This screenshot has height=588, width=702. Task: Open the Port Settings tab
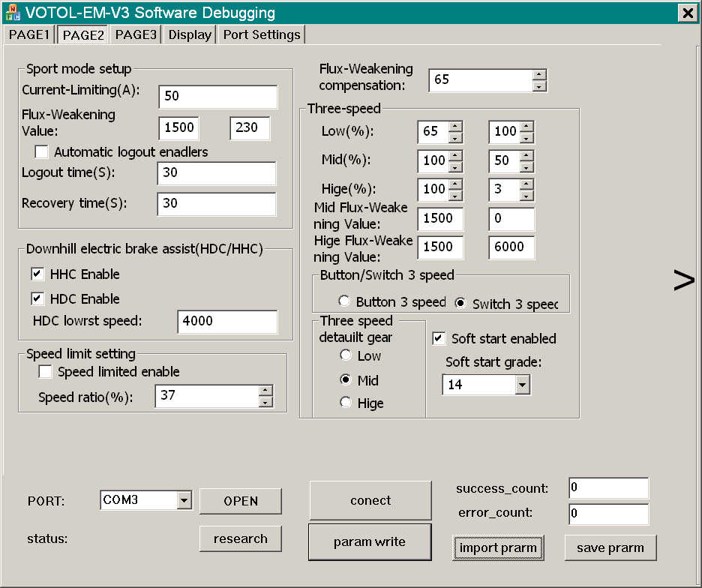pos(261,34)
